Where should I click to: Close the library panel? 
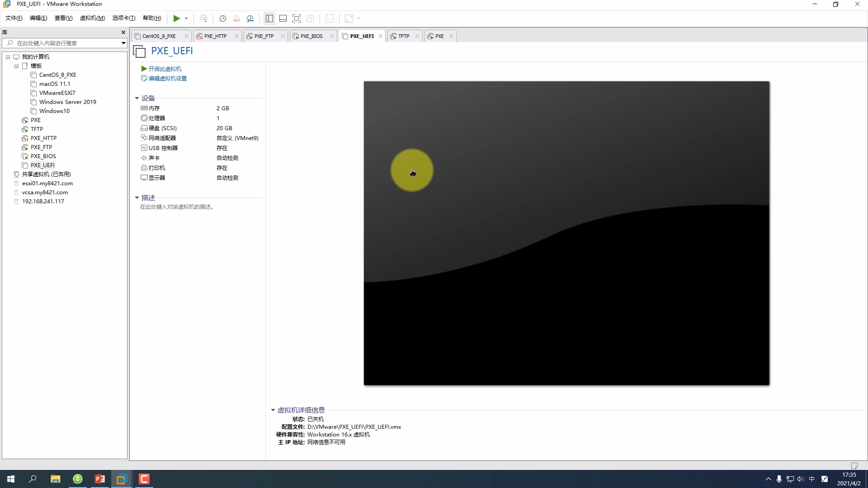point(123,33)
